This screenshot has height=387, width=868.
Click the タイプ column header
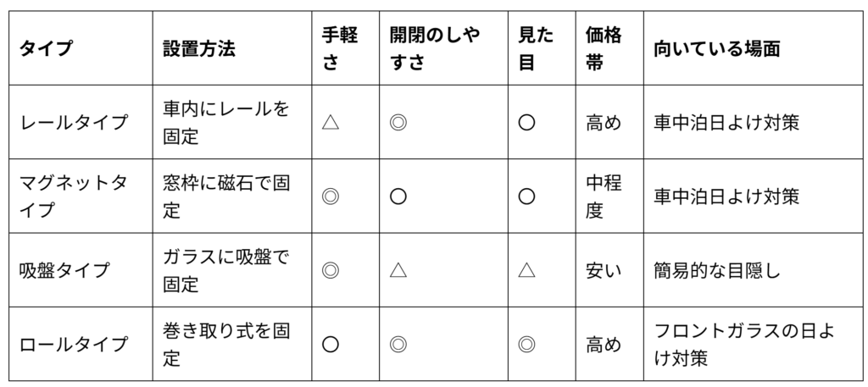tap(46, 48)
